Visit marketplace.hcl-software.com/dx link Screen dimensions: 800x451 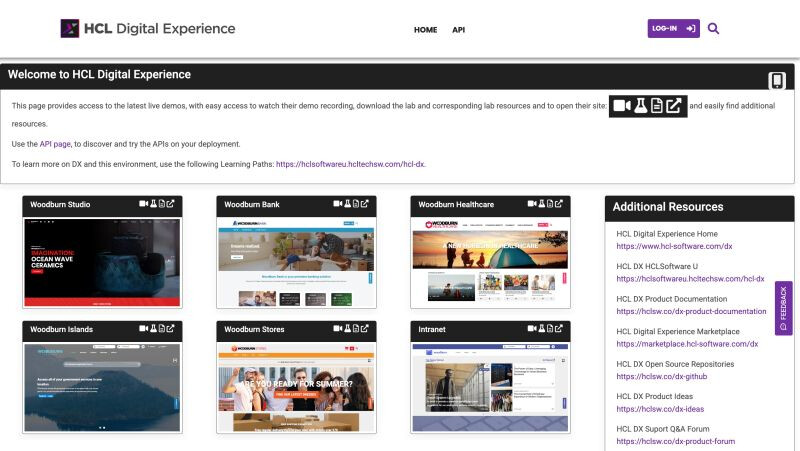[687, 344]
